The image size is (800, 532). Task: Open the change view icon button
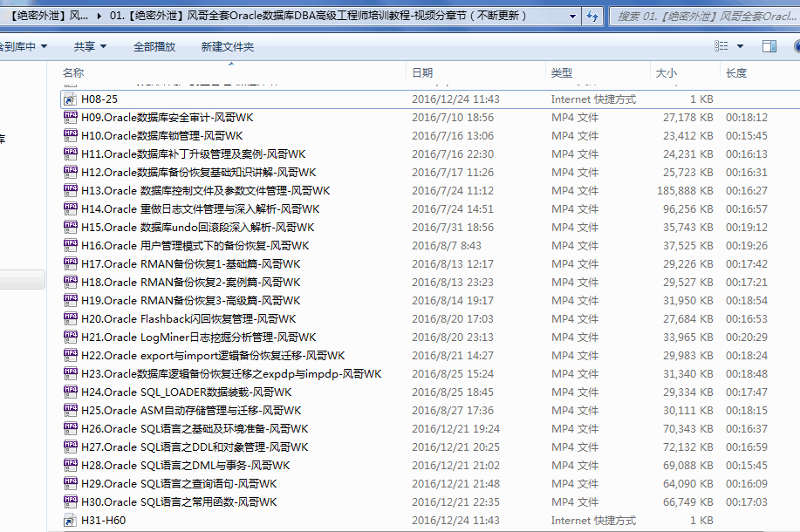tap(721, 46)
